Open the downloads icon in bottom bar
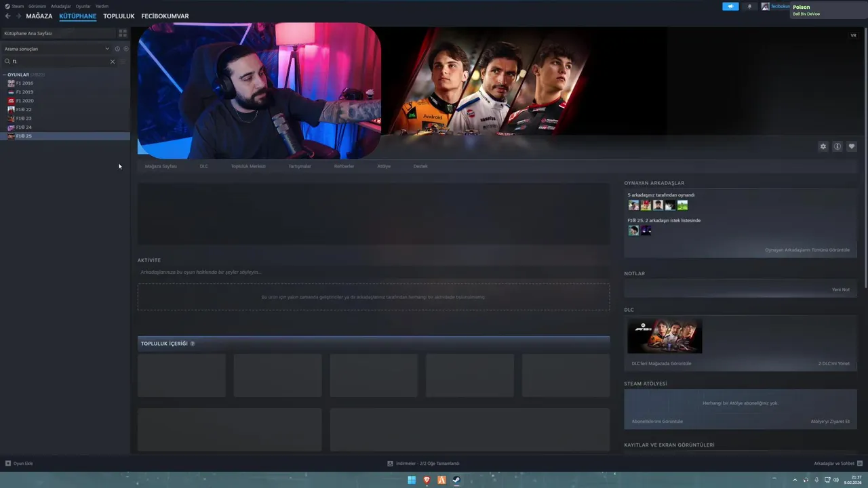Screen dimensions: 868x488 (x=390, y=464)
